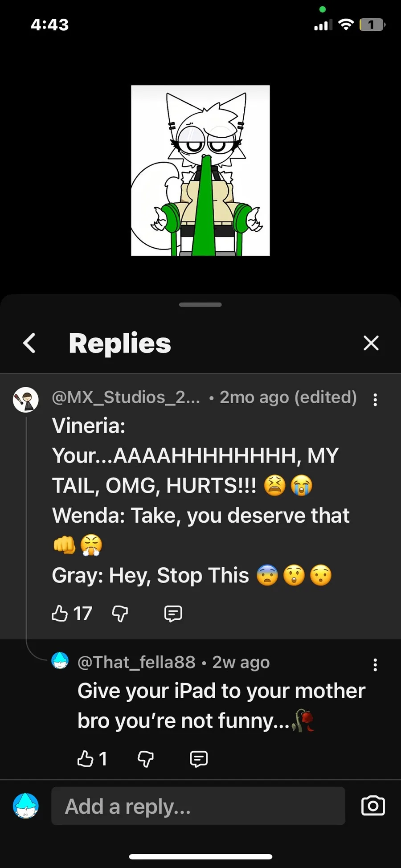Reply to the MX_Studios comment
The image size is (401, 868).
(x=173, y=614)
